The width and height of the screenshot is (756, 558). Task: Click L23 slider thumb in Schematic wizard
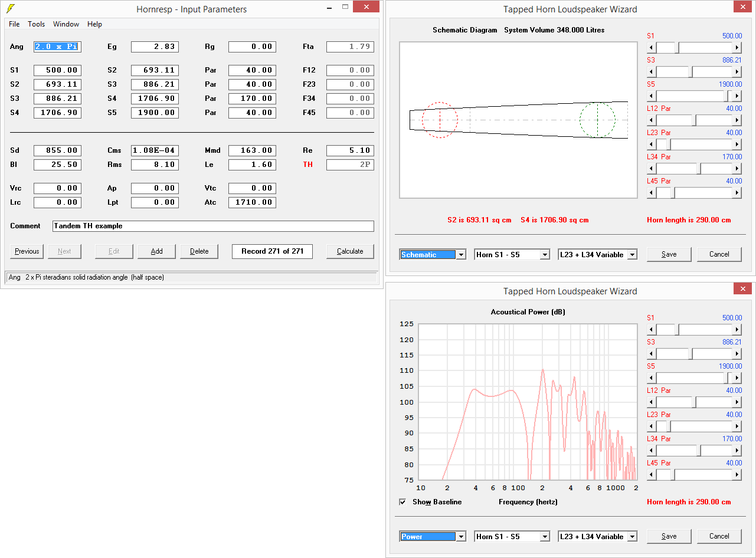669,145
